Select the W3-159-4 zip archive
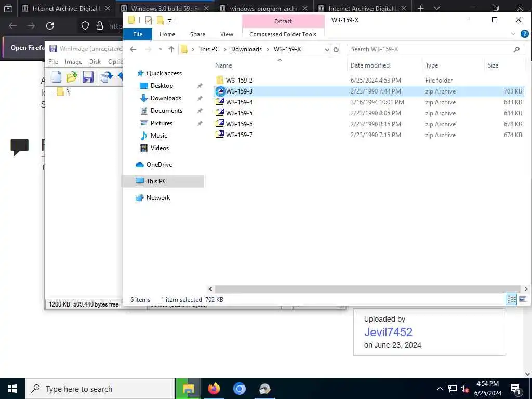 click(239, 102)
